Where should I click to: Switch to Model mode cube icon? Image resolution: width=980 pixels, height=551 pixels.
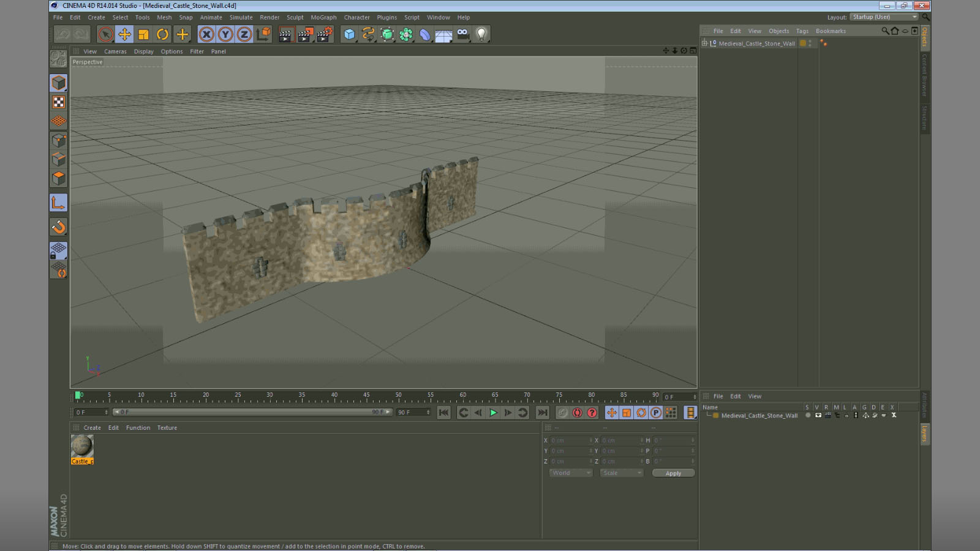pyautogui.click(x=59, y=83)
